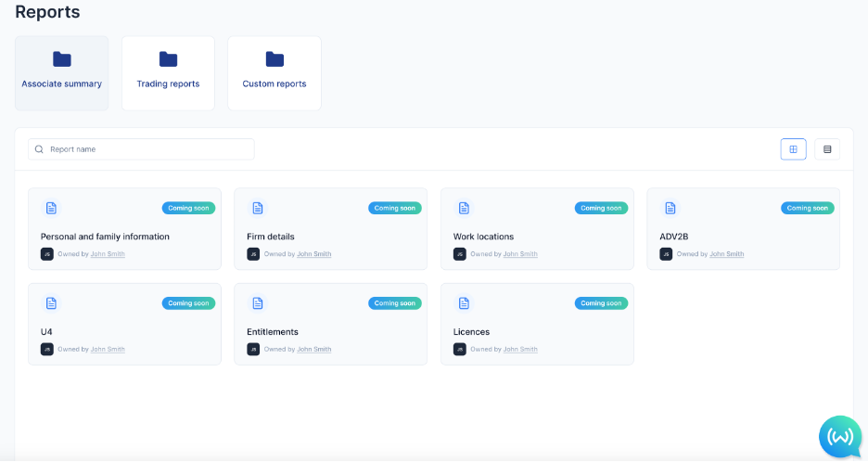Viewport: 868px width, 462px height.
Task: Open the Trading reports folder
Action: coord(168,73)
